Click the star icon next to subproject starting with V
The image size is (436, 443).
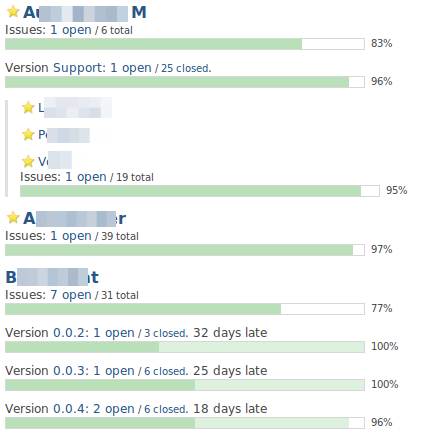coord(28,161)
